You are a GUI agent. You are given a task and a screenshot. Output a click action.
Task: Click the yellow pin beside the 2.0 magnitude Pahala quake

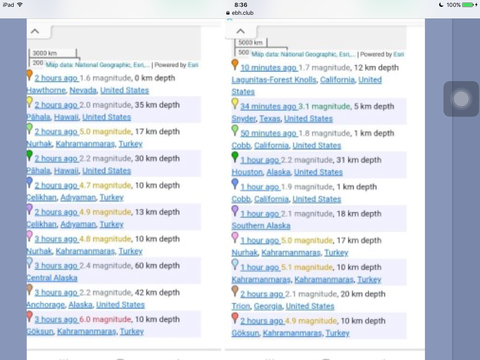[x=29, y=102]
